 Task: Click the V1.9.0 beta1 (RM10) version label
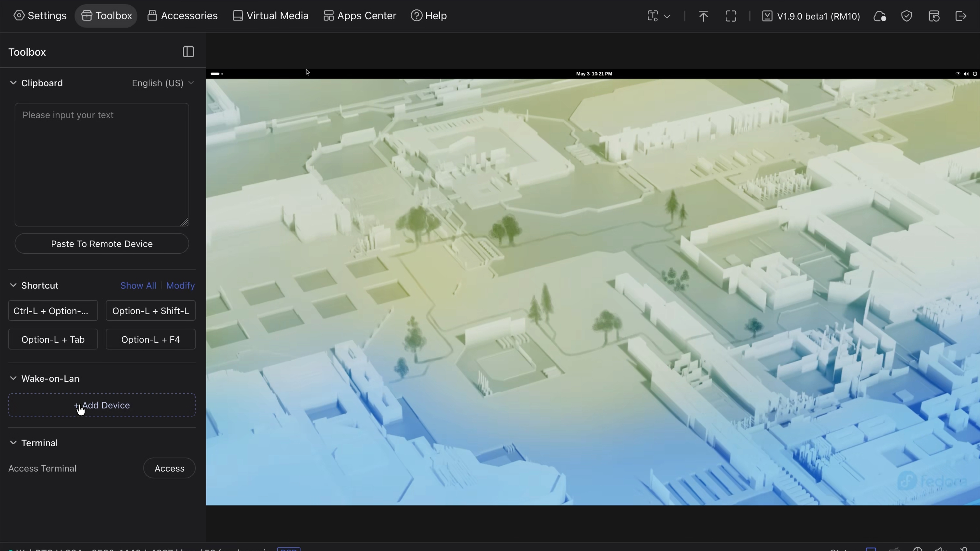pos(818,16)
